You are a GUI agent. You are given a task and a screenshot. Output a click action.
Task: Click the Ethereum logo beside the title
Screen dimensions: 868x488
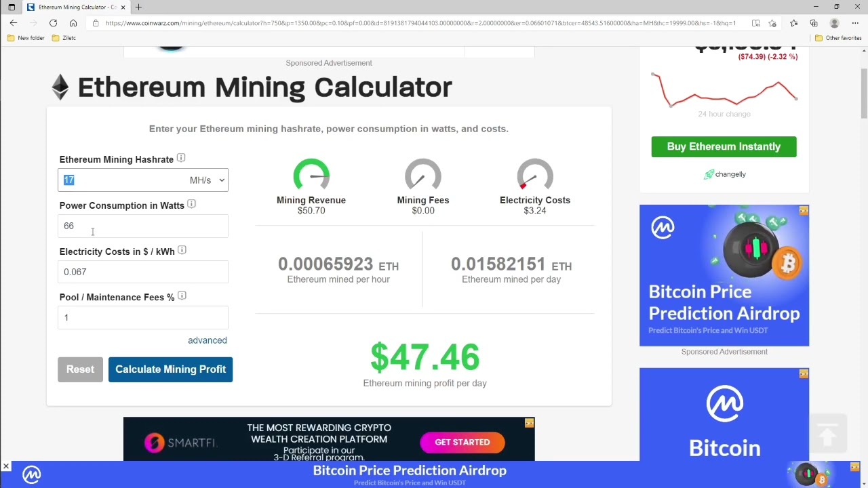click(x=60, y=87)
